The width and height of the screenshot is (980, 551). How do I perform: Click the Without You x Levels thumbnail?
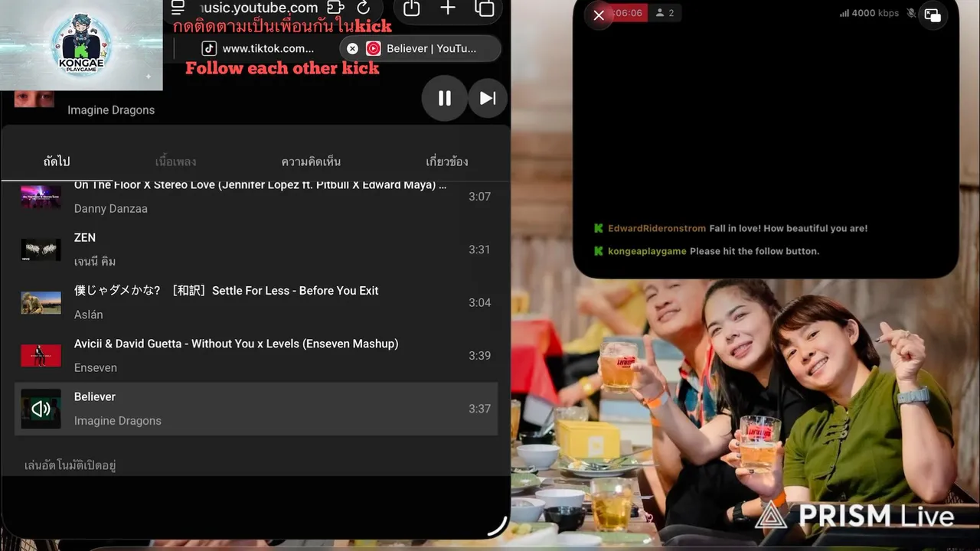41,355
